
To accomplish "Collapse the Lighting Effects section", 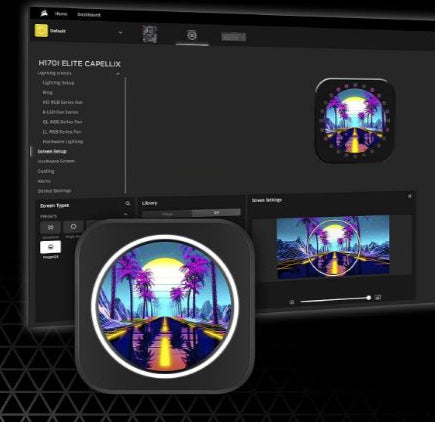I will pos(118,74).
